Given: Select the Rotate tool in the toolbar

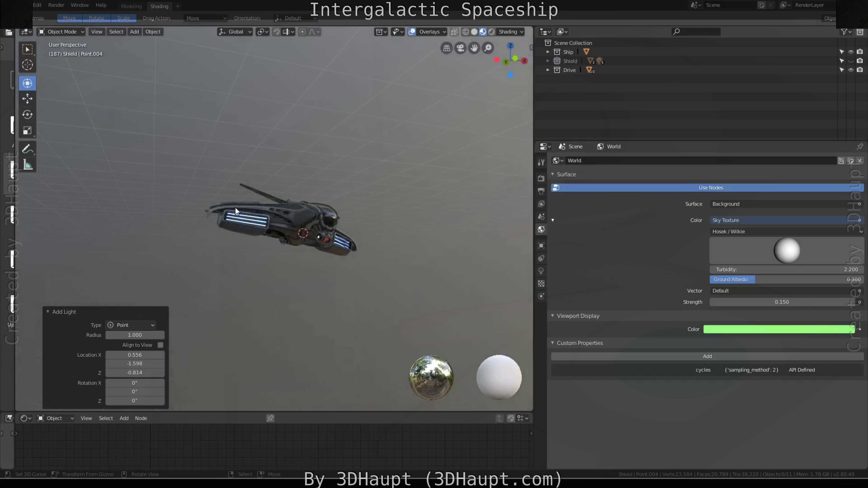Looking at the screenshot, I should tap(27, 115).
